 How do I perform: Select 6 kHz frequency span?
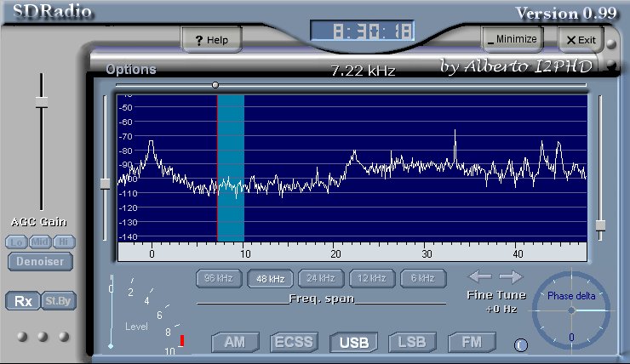point(423,278)
